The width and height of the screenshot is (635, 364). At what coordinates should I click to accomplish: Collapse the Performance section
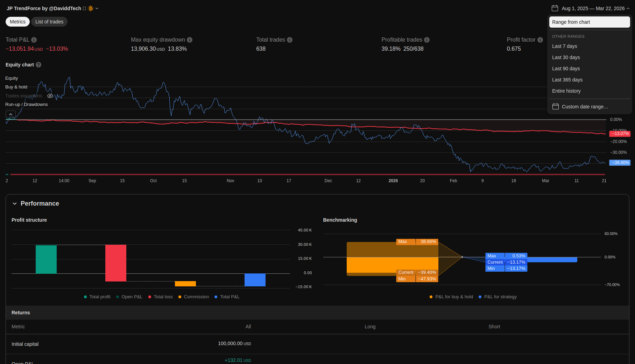15,204
